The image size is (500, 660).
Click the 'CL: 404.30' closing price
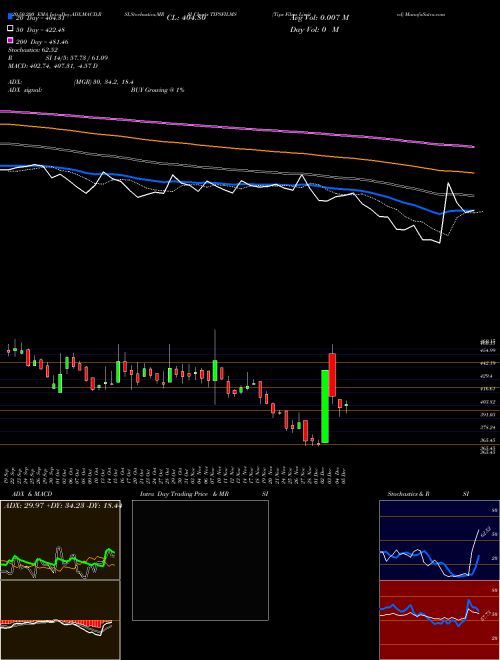(x=186, y=18)
